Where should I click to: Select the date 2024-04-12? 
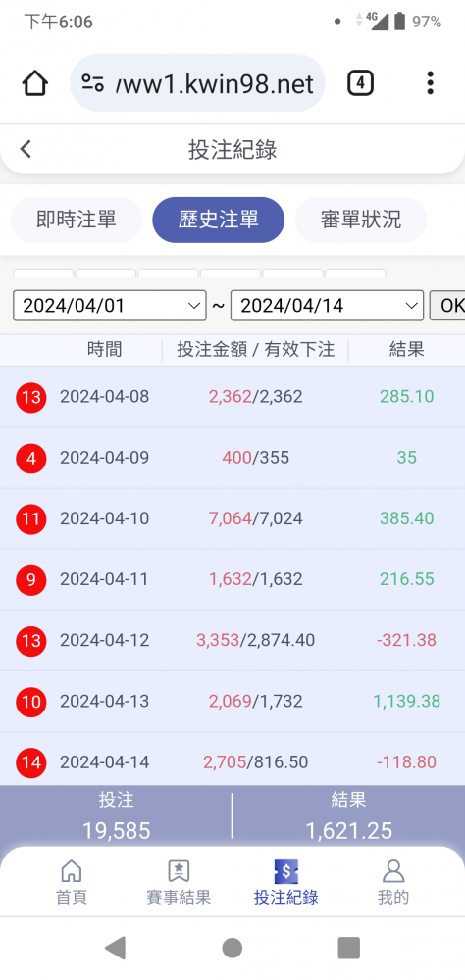[x=105, y=641]
